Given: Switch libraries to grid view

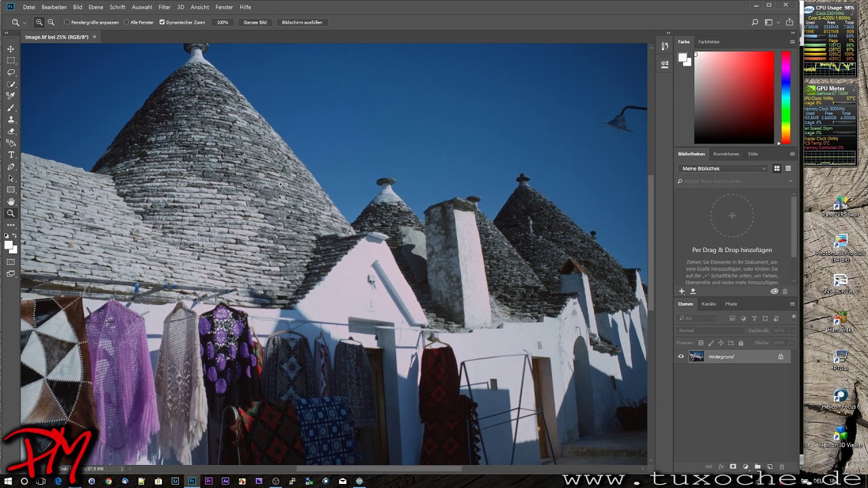Looking at the screenshot, I should coord(777,168).
